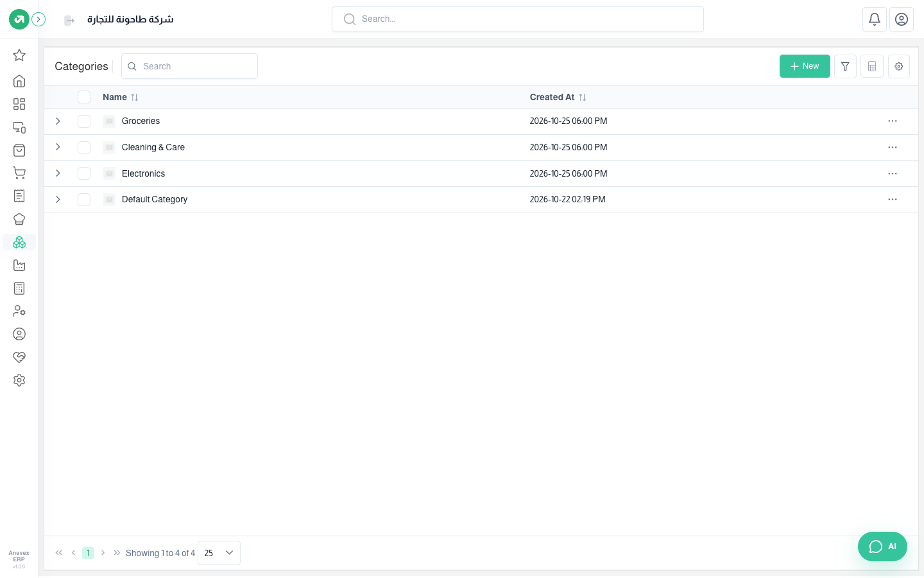This screenshot has width=924, height=578.
Task: Click the Anevex logo in the corner
Action: 19,19
